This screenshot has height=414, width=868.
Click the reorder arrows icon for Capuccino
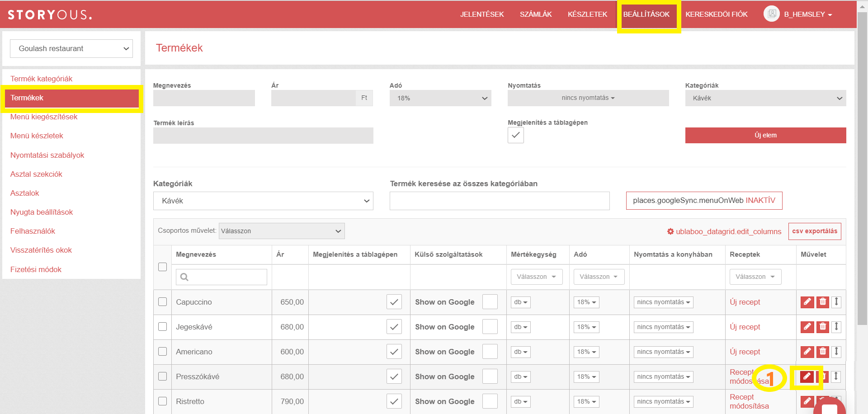click(x=836, y=302)
